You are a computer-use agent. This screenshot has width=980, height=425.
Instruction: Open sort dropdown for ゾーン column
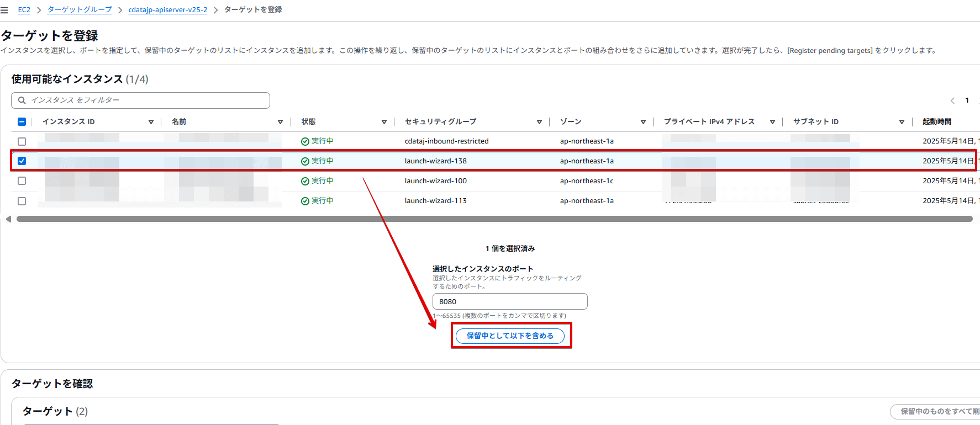point(643,122)
